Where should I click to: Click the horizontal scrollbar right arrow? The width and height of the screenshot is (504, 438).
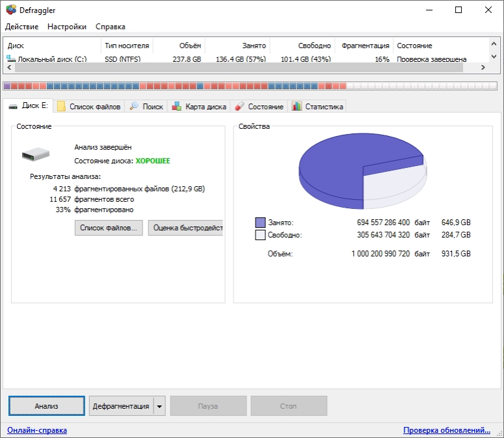click(x=483, y=67)
